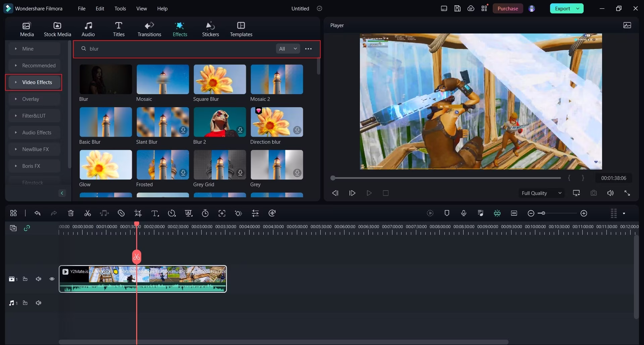The image size is (644, 345).
Task: Click the split scissors icon in toolbar
Action: click(88, 213)
